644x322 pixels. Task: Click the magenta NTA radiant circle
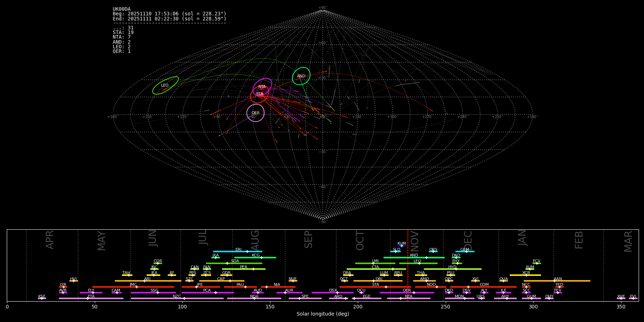tap(262, 87)
